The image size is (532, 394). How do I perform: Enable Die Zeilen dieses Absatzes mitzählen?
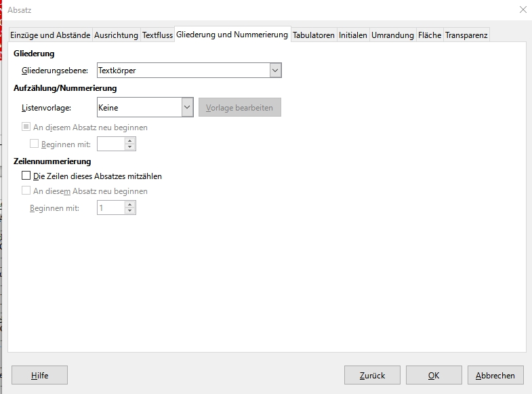(x=26, y=176)
